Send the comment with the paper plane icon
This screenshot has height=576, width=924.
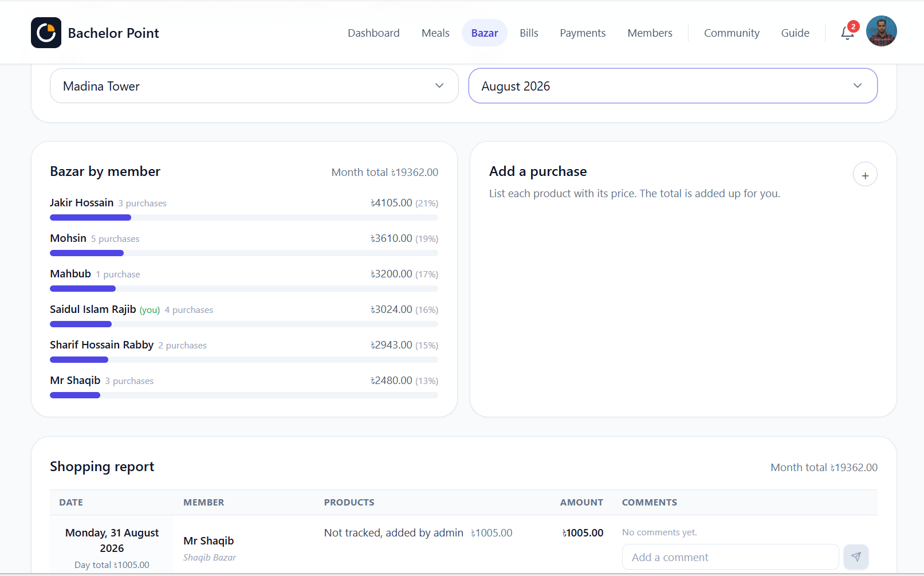click(x=856, y=557)
